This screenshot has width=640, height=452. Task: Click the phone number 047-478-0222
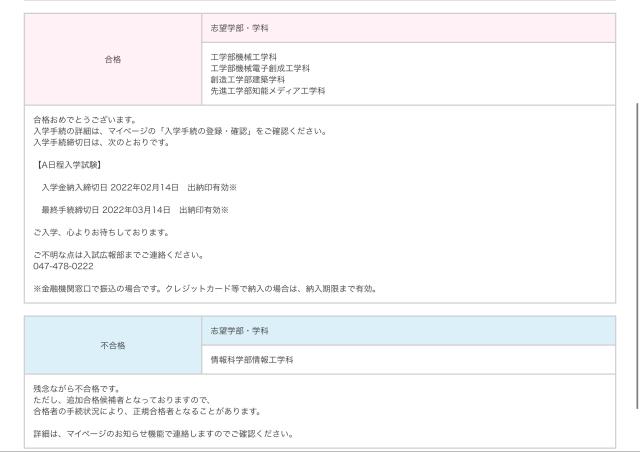pos(63,266)
